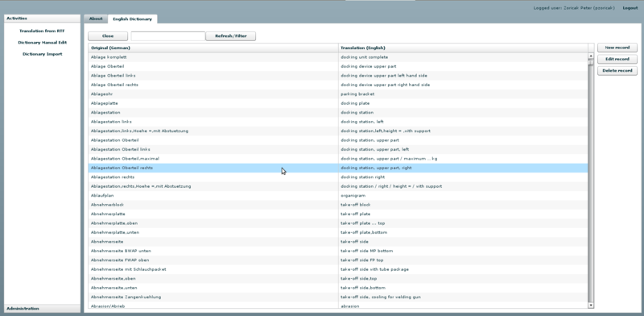Open Translation from RTF activity

pos(42,31)
